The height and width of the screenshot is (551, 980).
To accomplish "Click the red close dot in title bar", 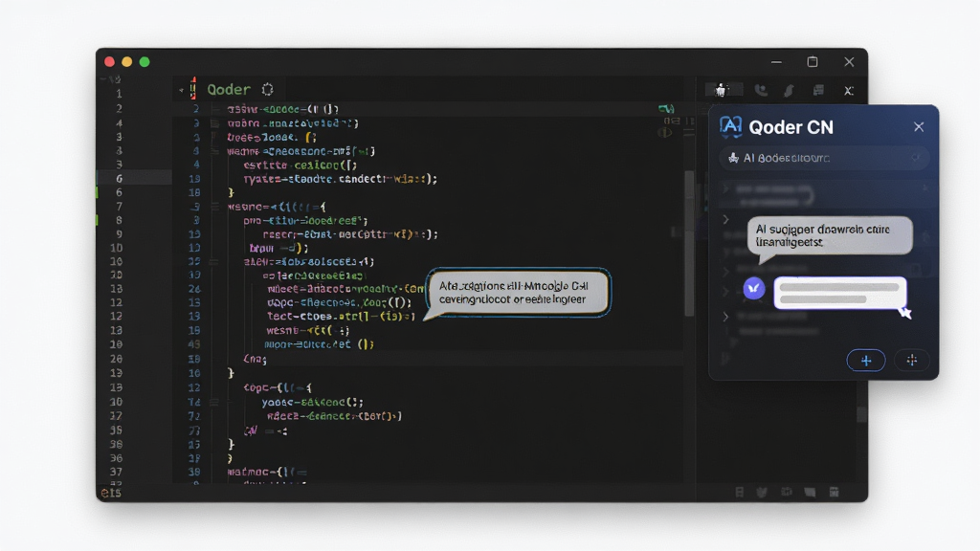I will (109, 62).
